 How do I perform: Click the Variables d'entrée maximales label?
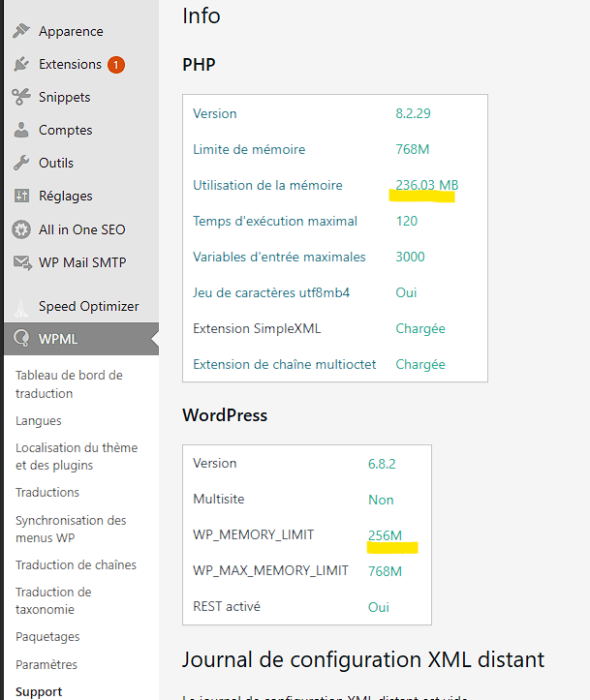point(279,257)
